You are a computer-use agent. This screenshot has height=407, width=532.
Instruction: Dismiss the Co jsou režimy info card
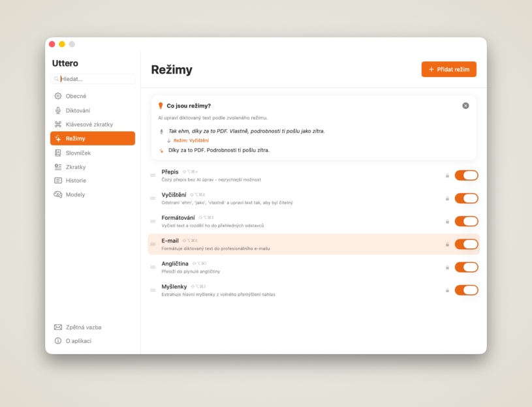[x=465, y=106]
